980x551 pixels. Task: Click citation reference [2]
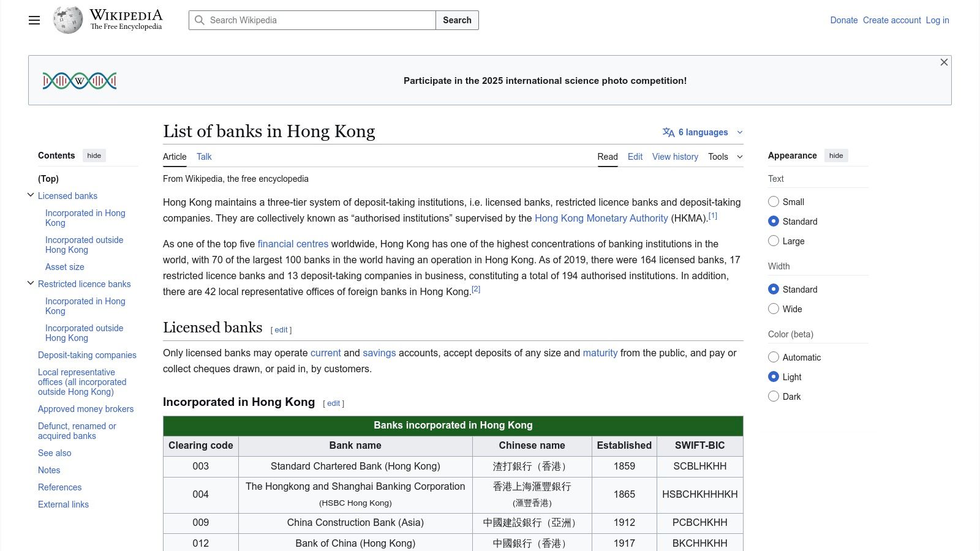coord(476,289)
